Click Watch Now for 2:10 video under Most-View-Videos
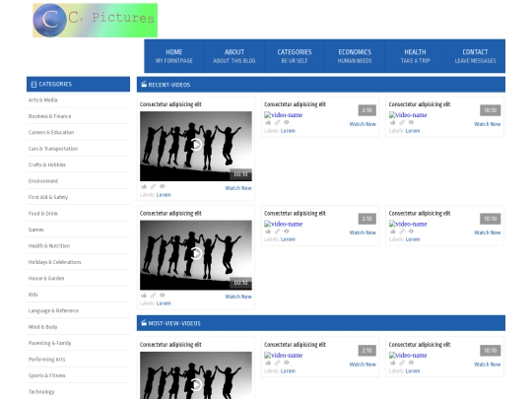The width and height of the screenshot is (532, 399). [363, 365]
